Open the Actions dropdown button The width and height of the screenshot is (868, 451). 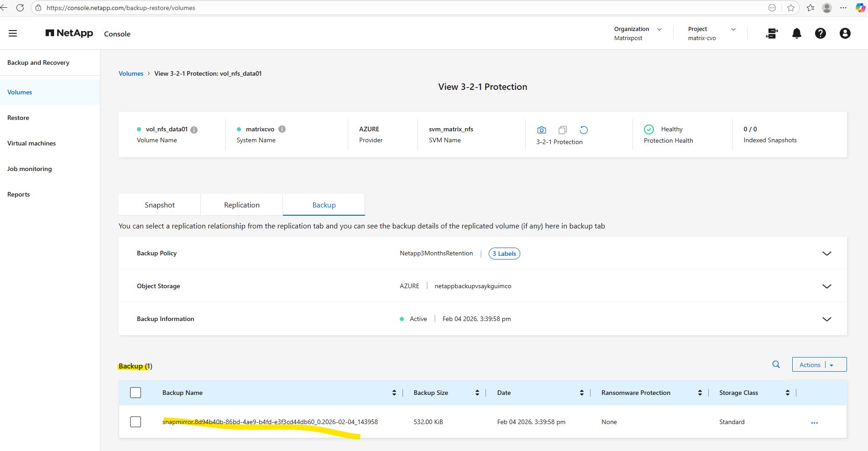tap(819, 364)
